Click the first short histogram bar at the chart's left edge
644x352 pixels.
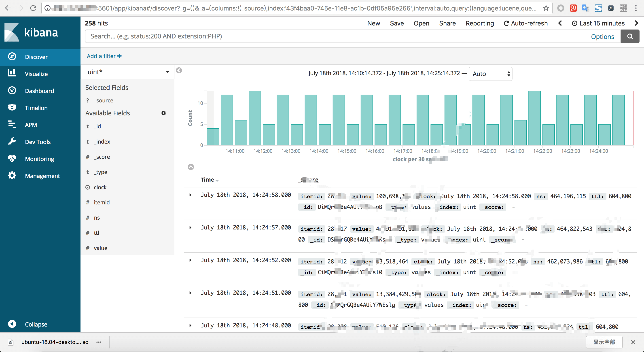[213, 137]
